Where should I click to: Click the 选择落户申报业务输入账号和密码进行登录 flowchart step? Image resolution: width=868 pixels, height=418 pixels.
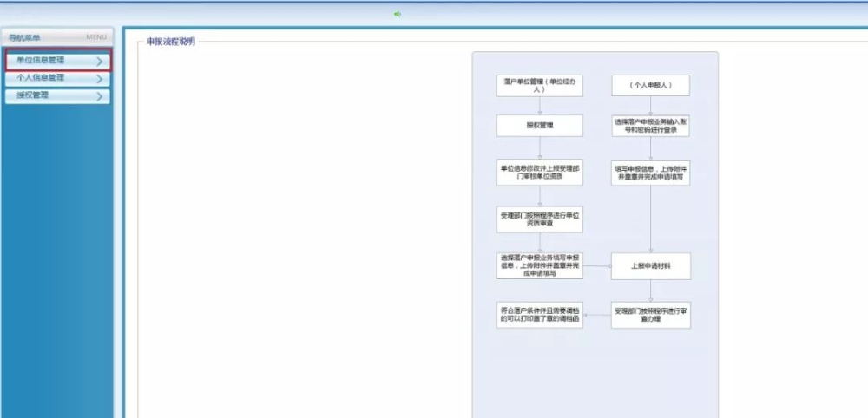coord(650,127)
